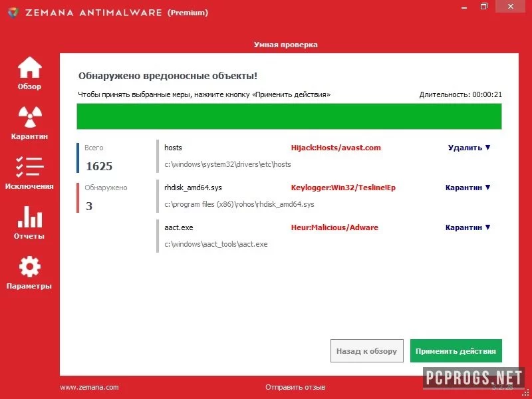This screenshot has width=532, height=399.
Task: Click the Длительность: 00:00:21 text
Action: pyautogui.click(x=460, y=94)
